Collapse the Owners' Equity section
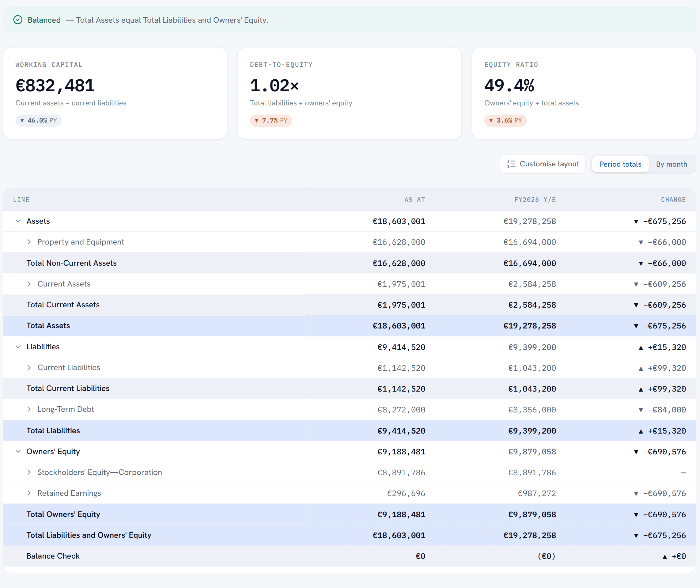 18,451
